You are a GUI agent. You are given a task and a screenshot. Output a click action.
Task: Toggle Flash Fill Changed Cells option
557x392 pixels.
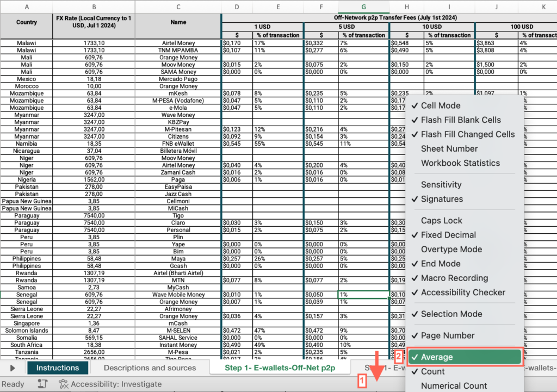[x=465, y=134]
